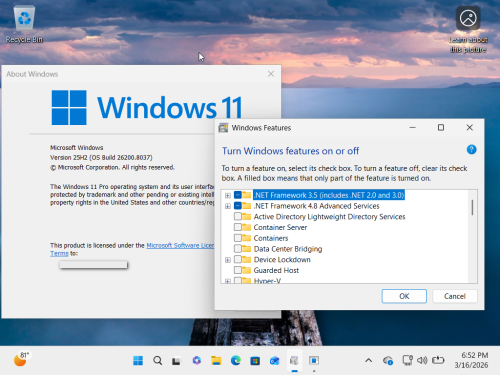
Task: Select 'Data Center Bridging' feature text
Action: click(288, 249)
